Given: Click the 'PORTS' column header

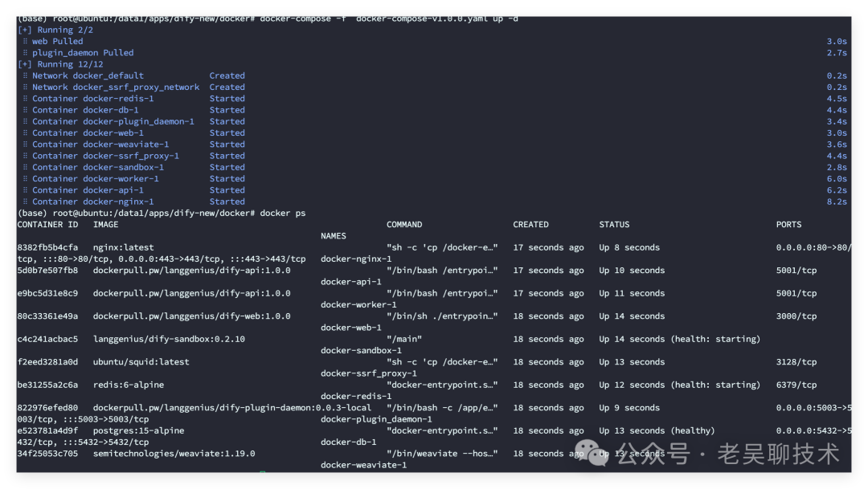Looking at the screenshot, I should pyautogui.click(x=789, y=225).
